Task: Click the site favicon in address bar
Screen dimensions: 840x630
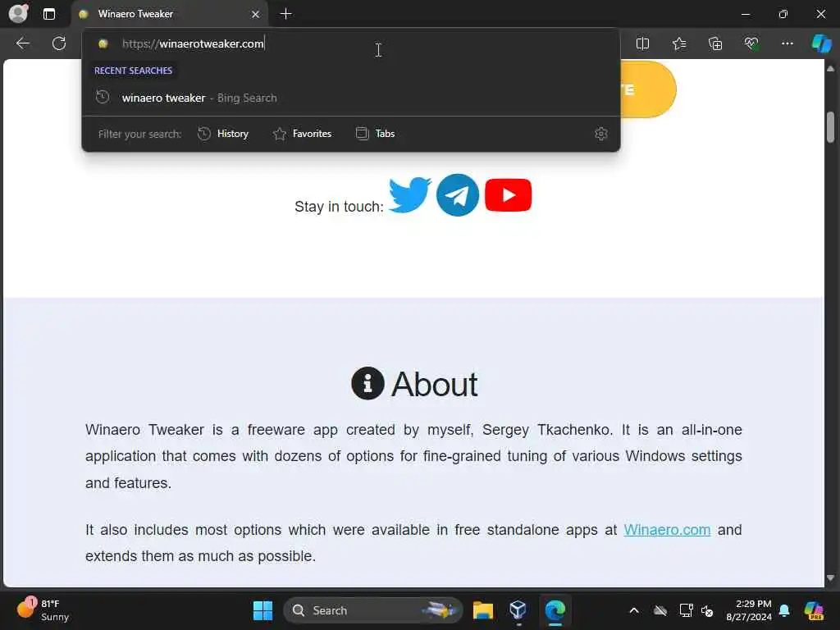Action: [103, 44]
